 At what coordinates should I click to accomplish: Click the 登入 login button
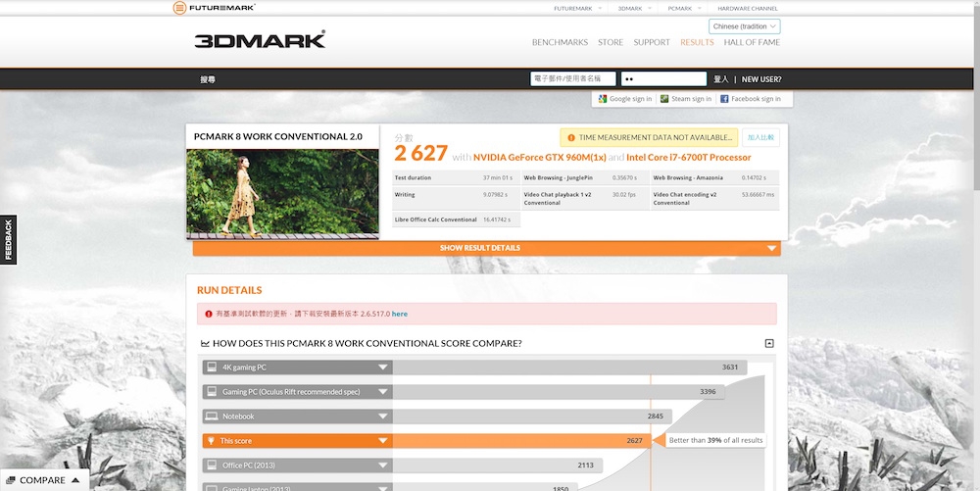click(721, 79)
